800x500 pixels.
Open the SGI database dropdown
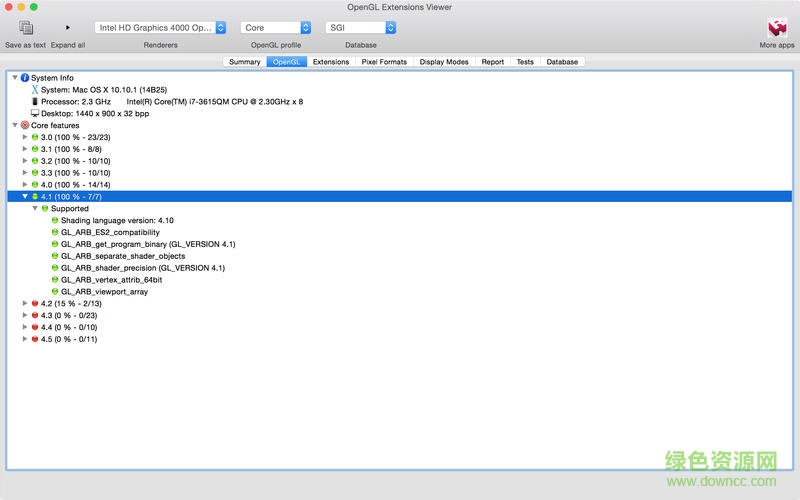point(361,28)
